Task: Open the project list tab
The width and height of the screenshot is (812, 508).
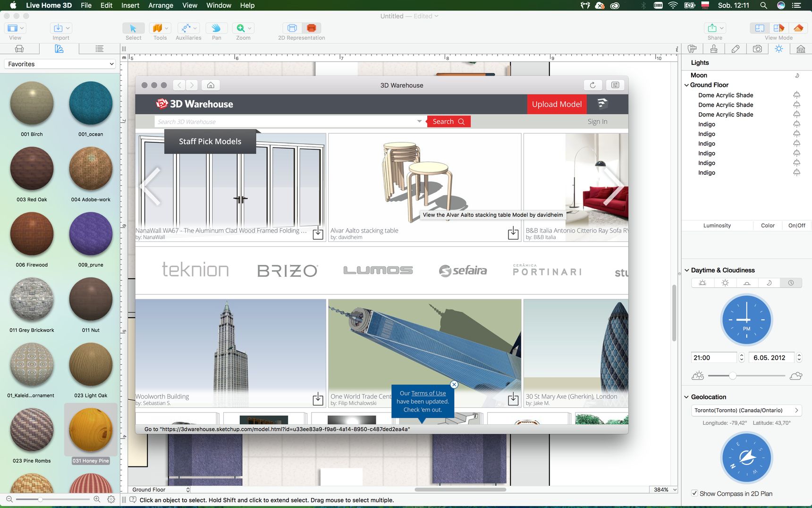Action: (x=99, y=49)
